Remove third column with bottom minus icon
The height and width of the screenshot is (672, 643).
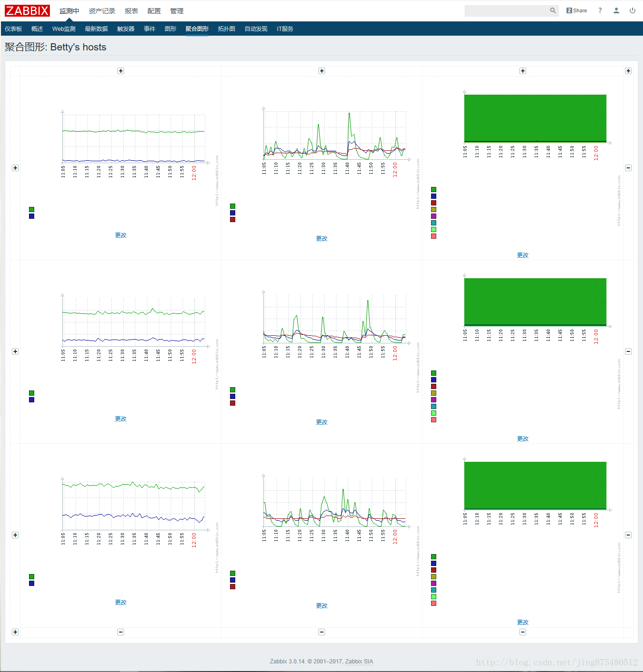pyautogui.click(x=523, y=632)
